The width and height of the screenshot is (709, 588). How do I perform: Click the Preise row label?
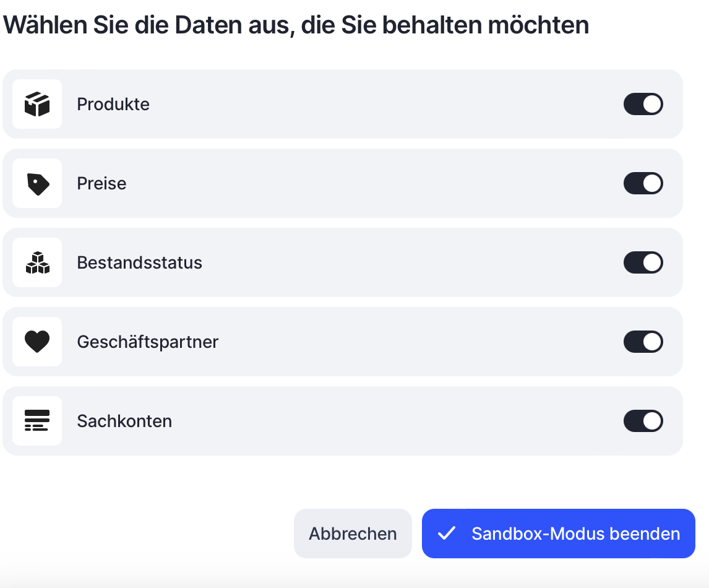click(x=101, y=183)
